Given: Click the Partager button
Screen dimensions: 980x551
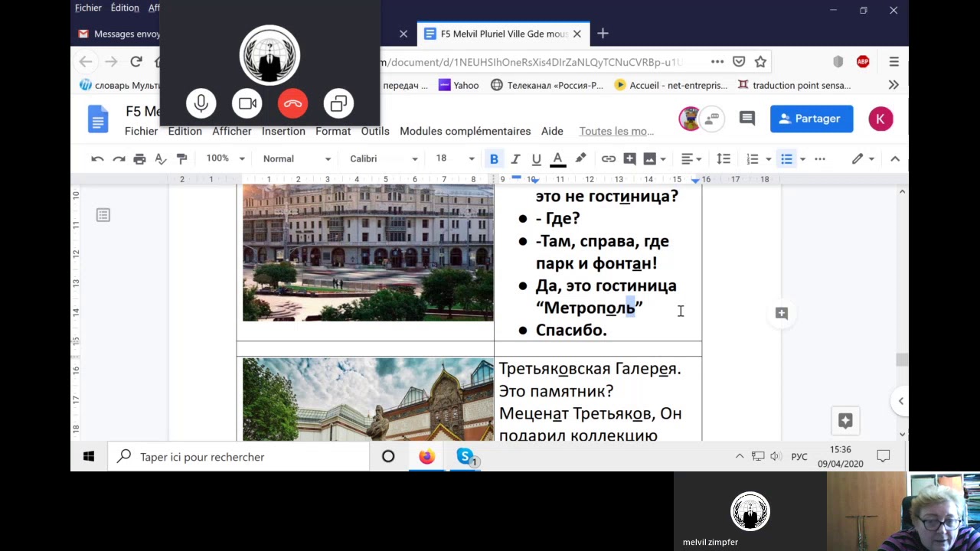Looking at the screenshot, I should tap(812, 119).
